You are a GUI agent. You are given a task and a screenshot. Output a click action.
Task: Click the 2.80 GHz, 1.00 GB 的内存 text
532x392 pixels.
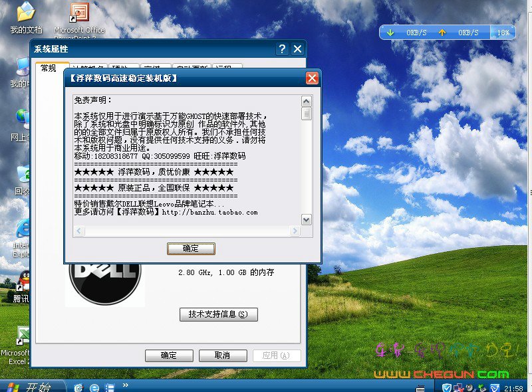point(226,272)
